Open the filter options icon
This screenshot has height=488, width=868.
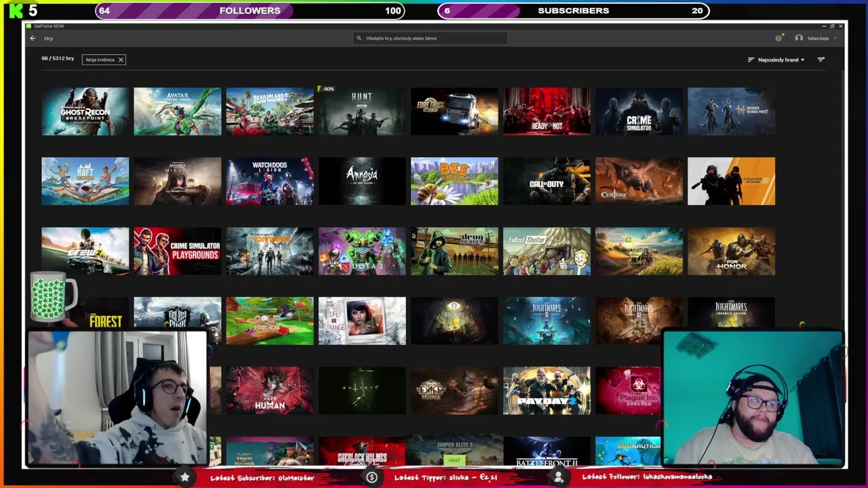(x=821, y=60)
